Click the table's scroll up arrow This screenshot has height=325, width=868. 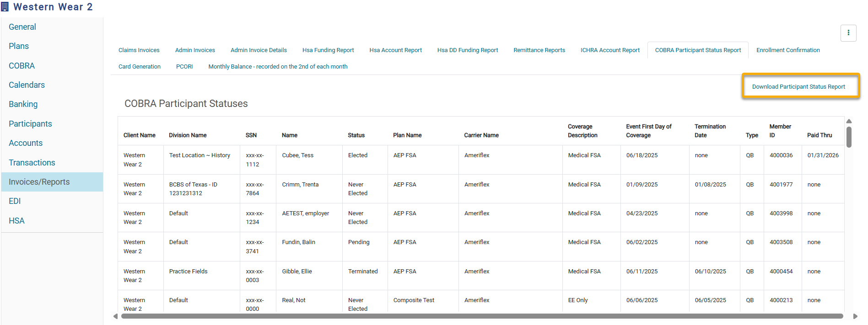[849, 122]
